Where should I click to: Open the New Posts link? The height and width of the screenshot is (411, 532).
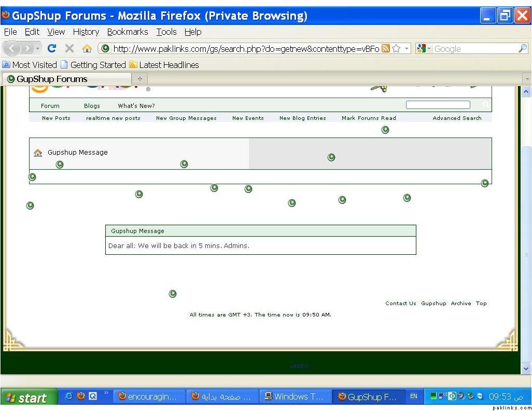(56, 118)
